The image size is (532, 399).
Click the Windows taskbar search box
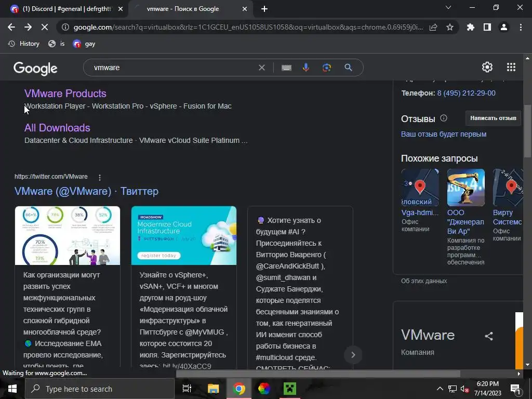click(x=100, y=389)
